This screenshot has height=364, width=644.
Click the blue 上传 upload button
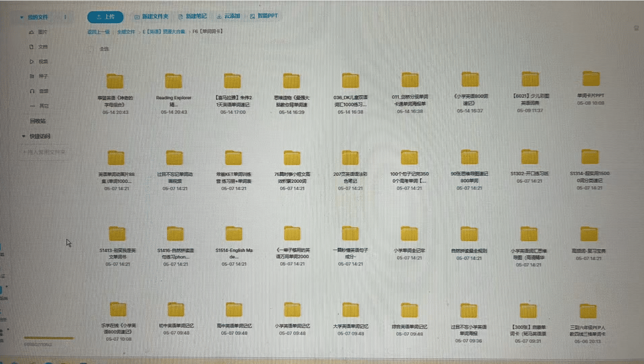tap(105, 17)
